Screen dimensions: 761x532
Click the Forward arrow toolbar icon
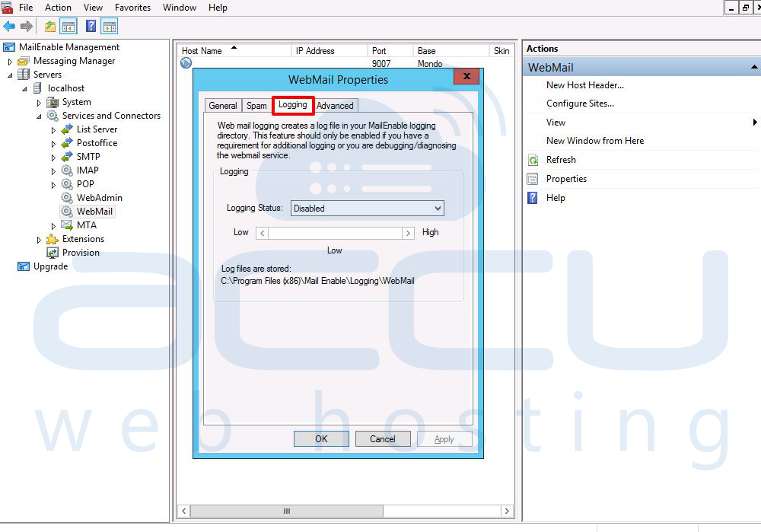coord(26,26)
